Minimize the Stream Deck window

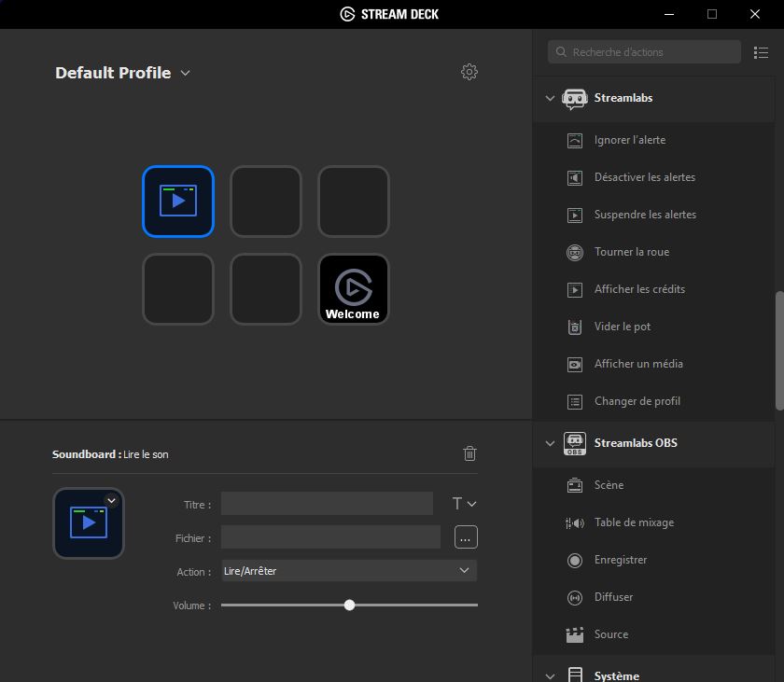pyautogui.click(x=669, y=14)
